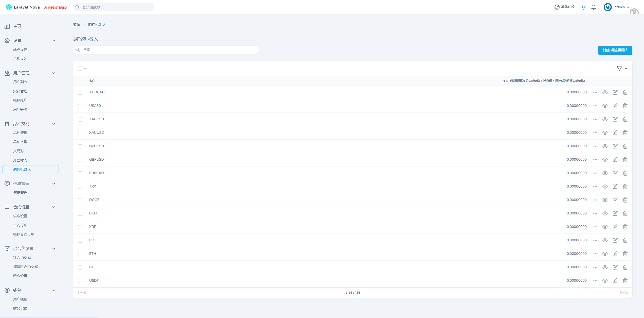The height and width of the screenshot is (318, 644).
Task: Open the notifications bell
Action: click(594, 7)
